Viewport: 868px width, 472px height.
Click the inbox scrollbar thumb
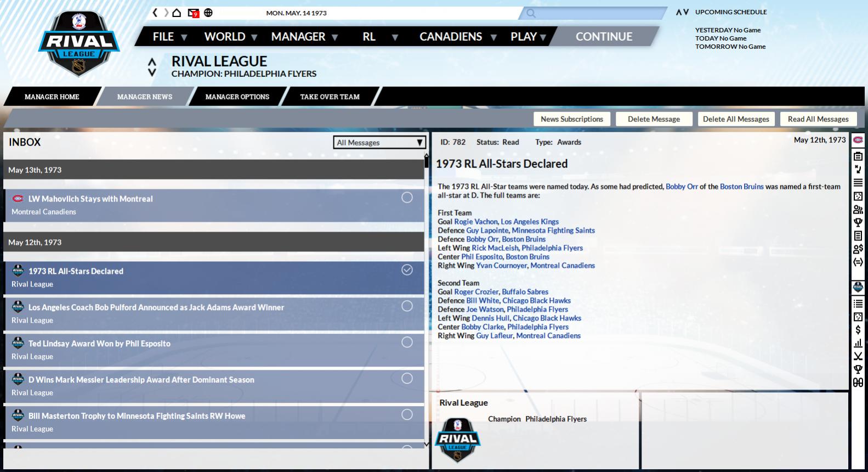pyautogui.click(x=427, y=162)
